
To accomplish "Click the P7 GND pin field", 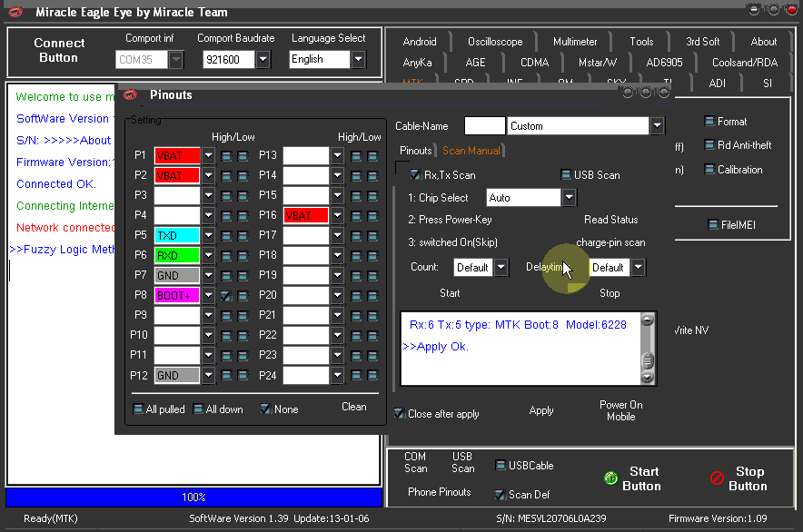I will [x=177, y=275].
